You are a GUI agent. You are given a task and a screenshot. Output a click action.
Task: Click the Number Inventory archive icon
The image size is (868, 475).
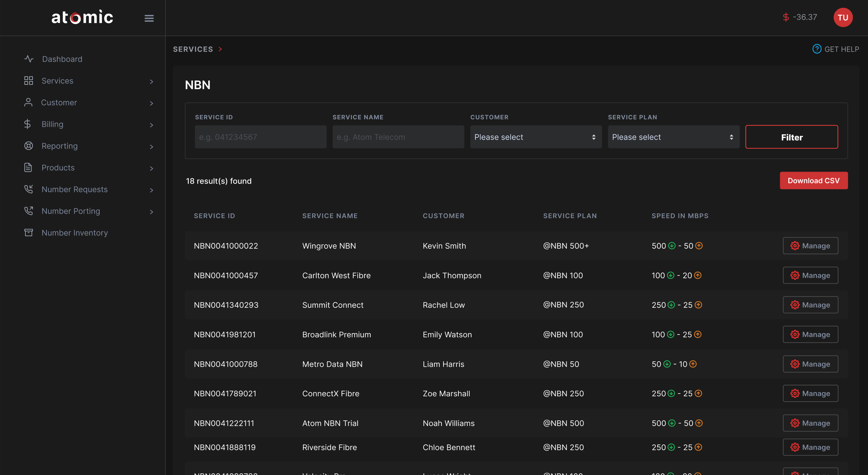point(28,233)
